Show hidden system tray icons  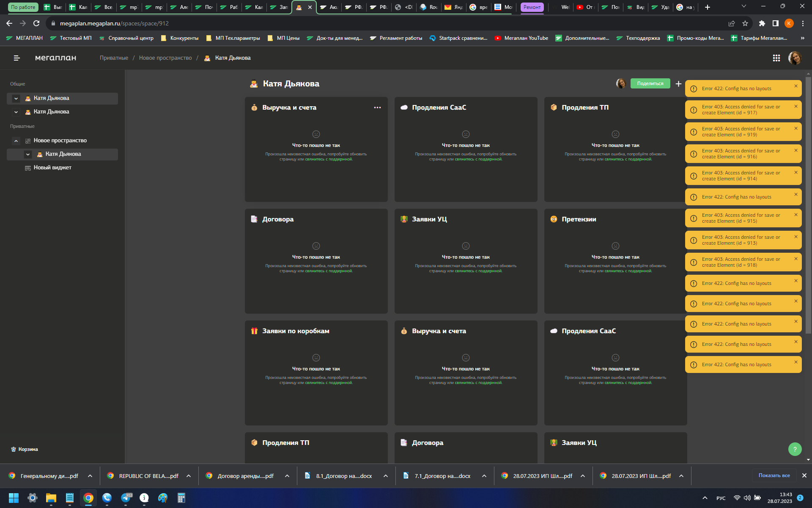tap(705, 498)
